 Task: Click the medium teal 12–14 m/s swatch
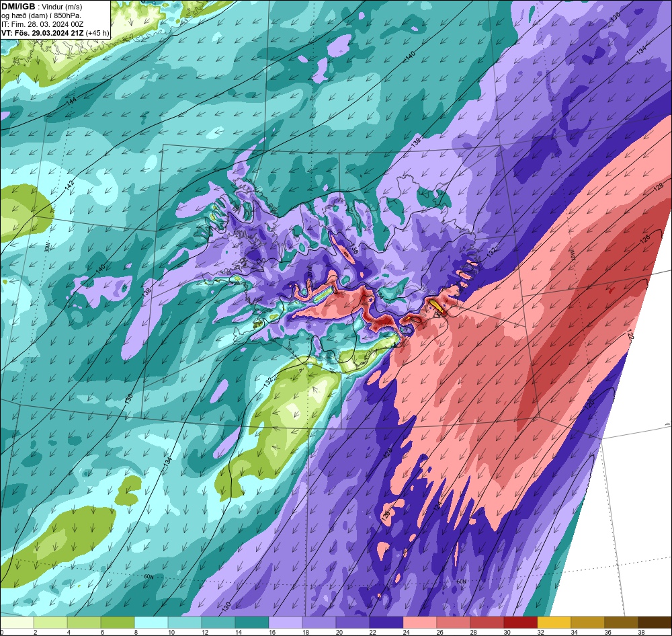(218, 623)
